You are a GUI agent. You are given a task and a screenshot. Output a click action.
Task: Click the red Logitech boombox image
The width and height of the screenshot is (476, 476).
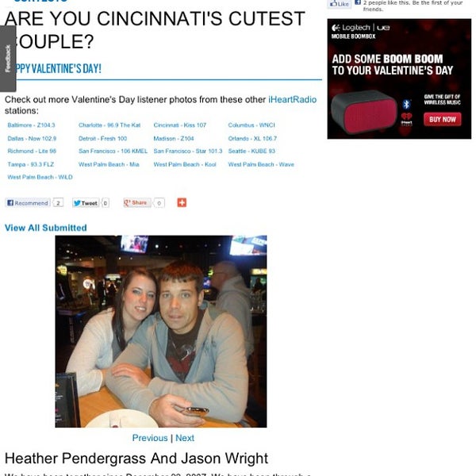pos(364,112)
